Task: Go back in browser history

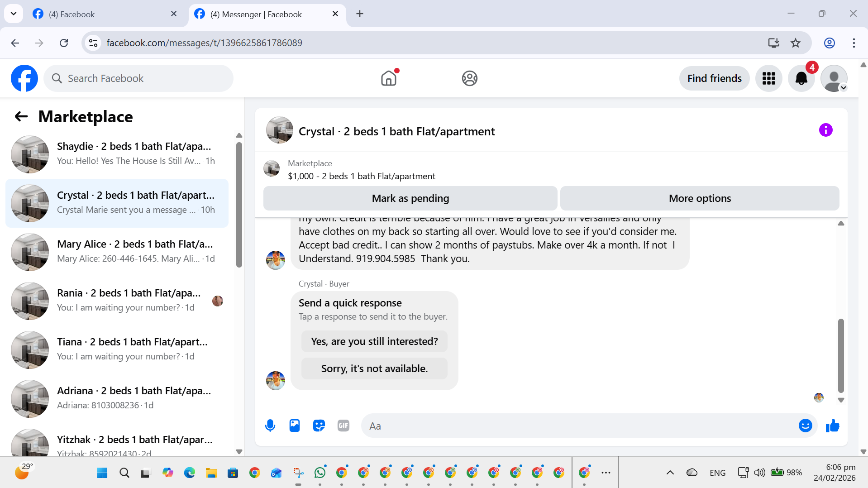Action: pyautogui.click(x=15, y=43)
